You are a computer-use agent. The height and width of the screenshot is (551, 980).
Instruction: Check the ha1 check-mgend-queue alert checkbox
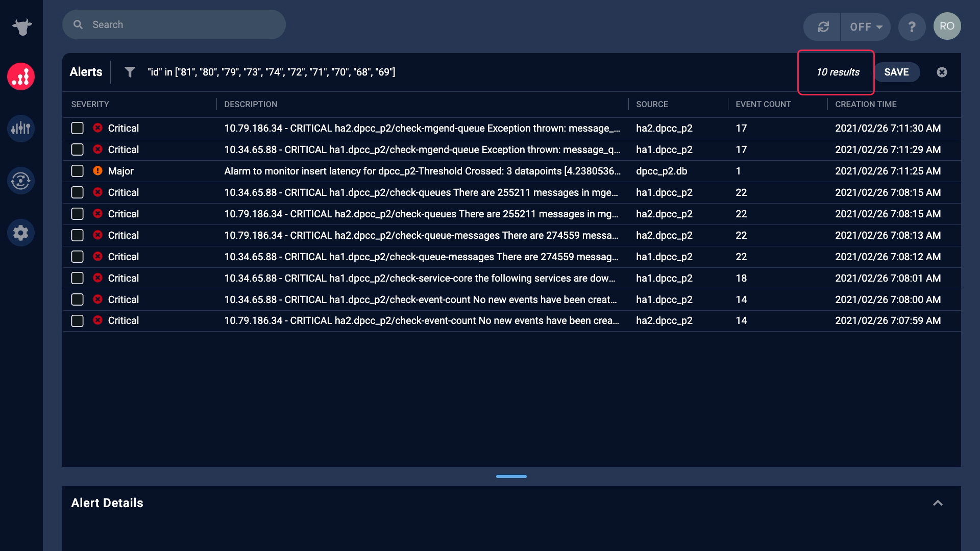point(77,149)
